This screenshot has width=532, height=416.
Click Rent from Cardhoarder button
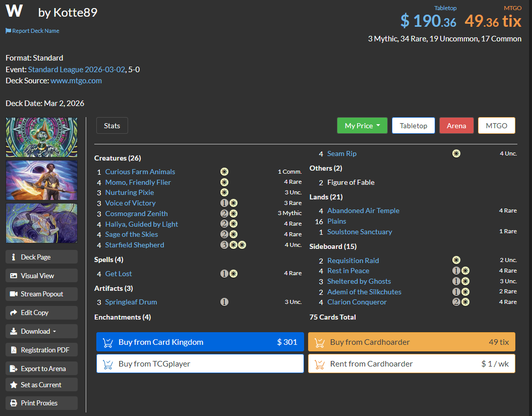[411, 363]
